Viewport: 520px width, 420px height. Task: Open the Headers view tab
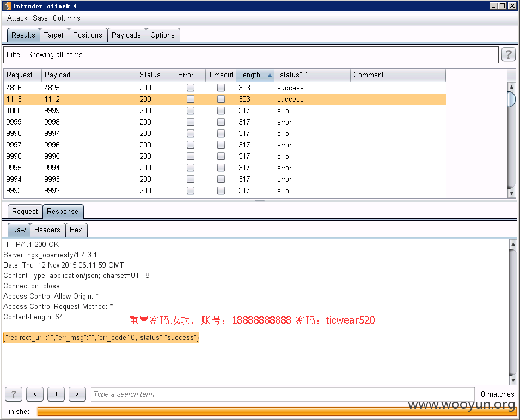(x=47, y=230)
